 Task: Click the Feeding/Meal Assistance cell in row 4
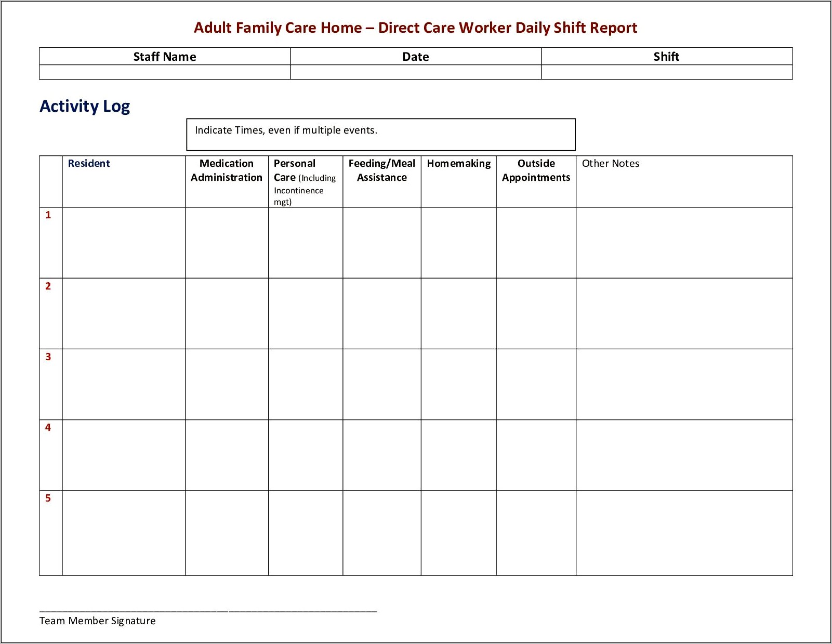click(x=382, y=455)
